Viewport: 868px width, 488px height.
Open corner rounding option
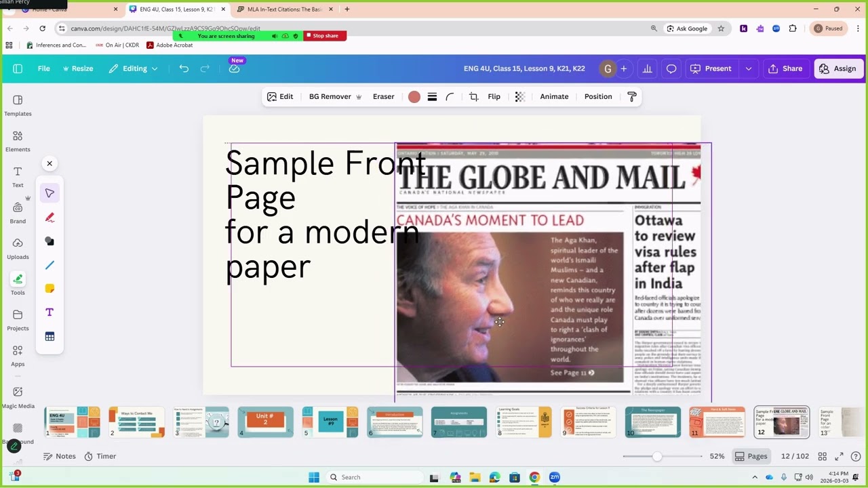pos(450,97)
